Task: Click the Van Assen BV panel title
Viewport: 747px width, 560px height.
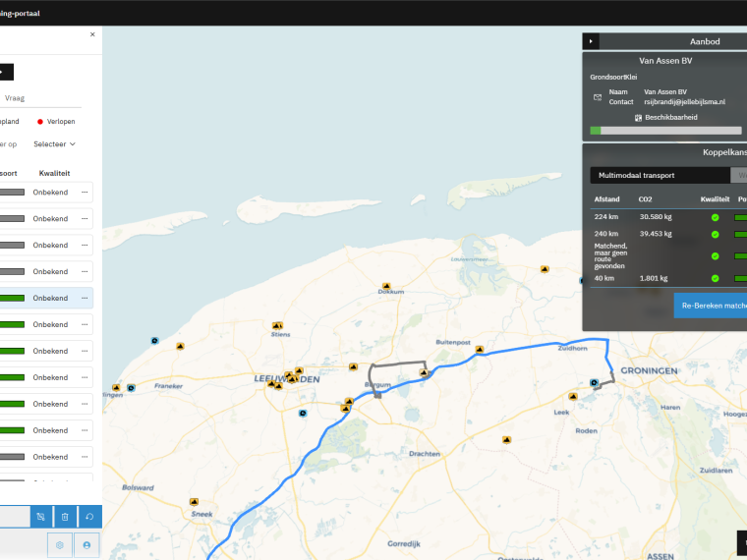Action: 665,61
